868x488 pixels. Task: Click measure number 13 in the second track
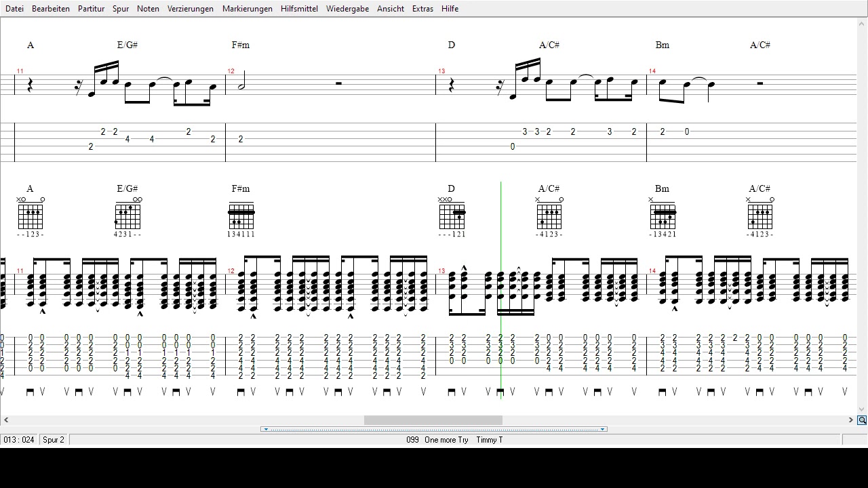[x=441, y=271]
